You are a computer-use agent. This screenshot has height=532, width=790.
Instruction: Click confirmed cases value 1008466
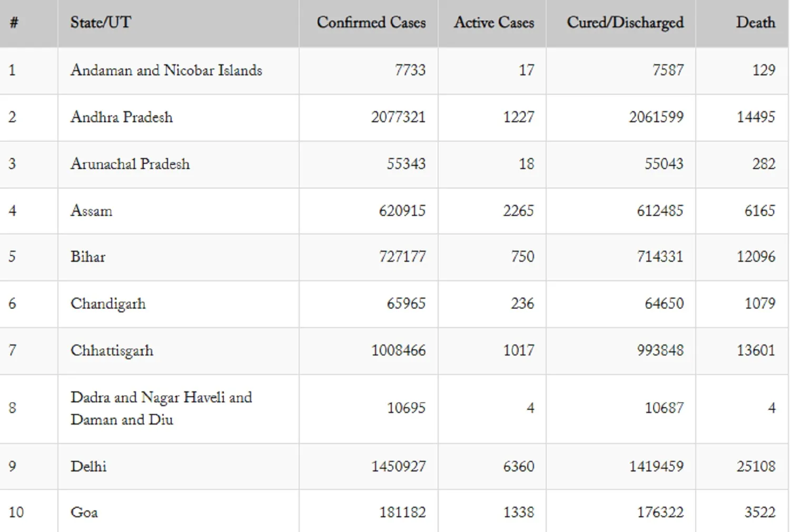pyautogui.click(x=398, y=351)
